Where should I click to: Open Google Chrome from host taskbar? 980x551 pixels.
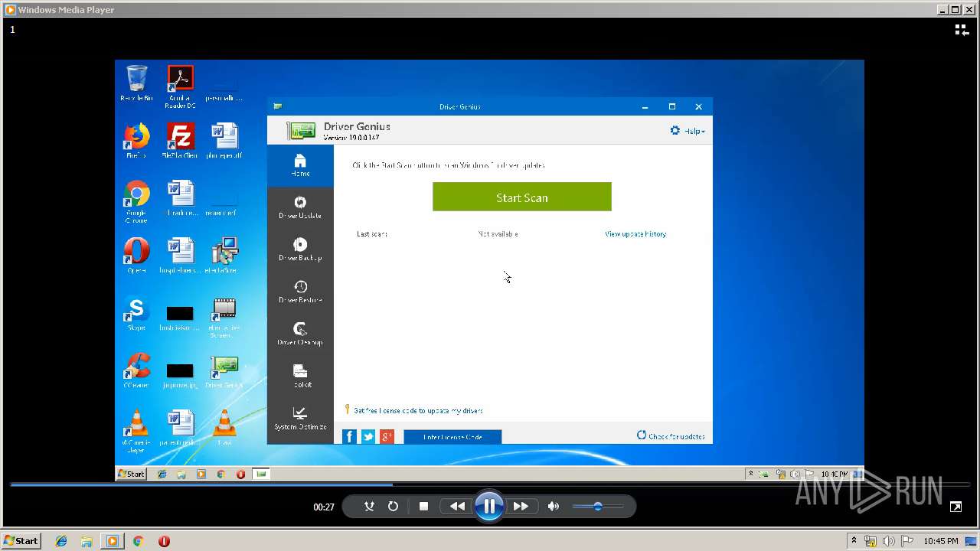138,541
